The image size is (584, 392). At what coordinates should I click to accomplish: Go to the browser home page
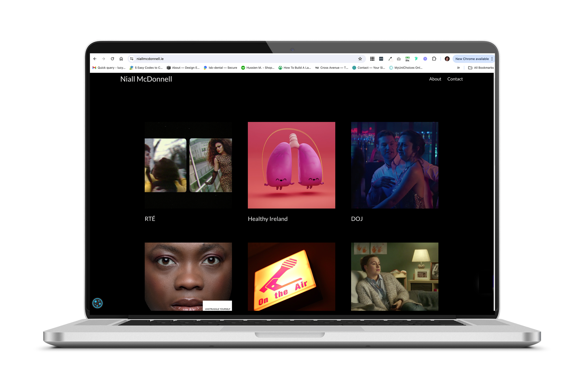tap(121, 59)
